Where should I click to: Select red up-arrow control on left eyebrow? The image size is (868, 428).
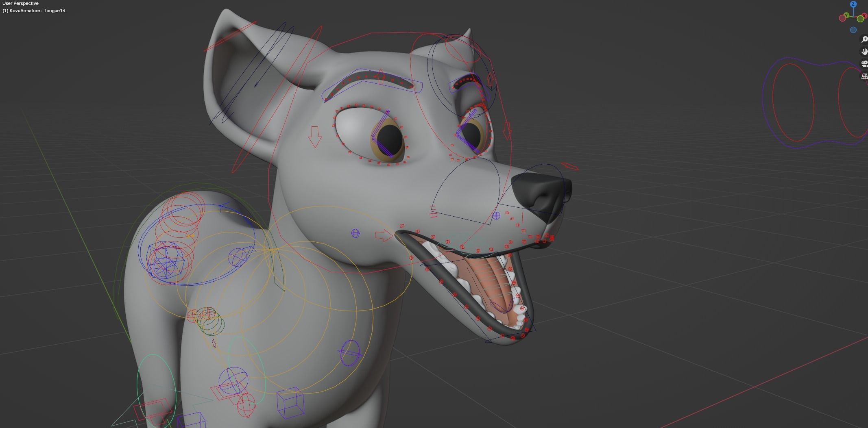pyautogui.click(x=381, y=76)
